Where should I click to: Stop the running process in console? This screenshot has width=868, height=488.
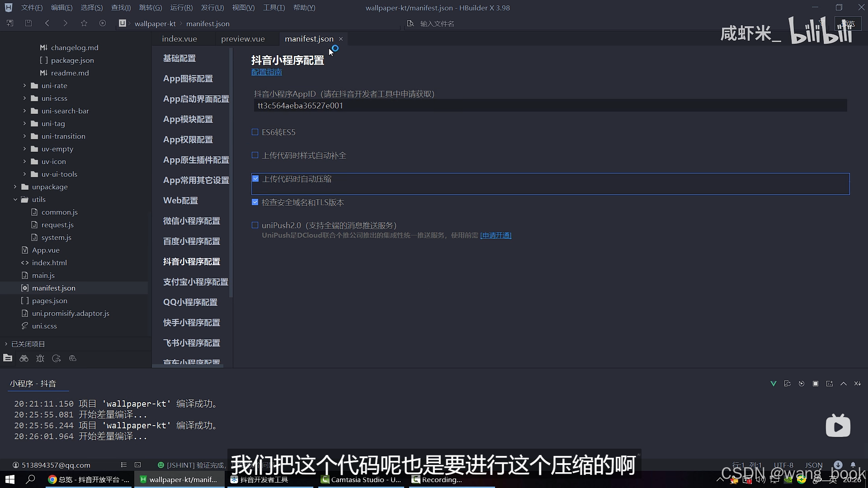[x=816, y=384]
